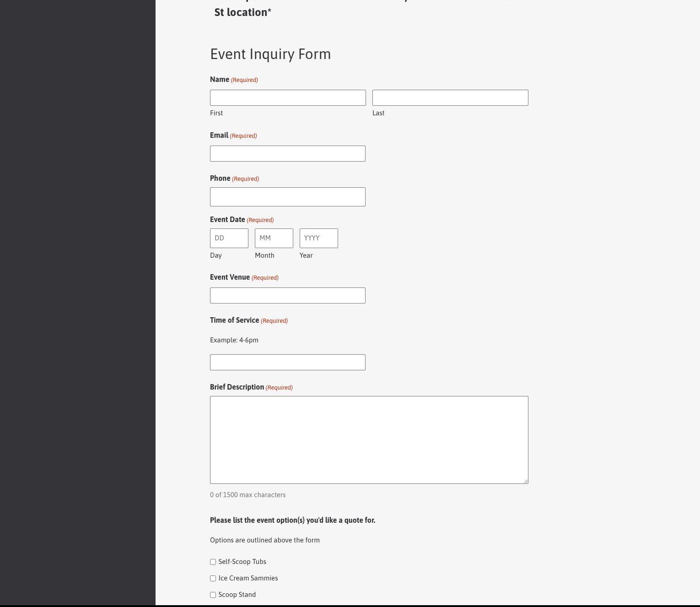This screenshot has height=607, width=700.
Task: Click the Brief Description resize handle
Action: tap(526, 481)
